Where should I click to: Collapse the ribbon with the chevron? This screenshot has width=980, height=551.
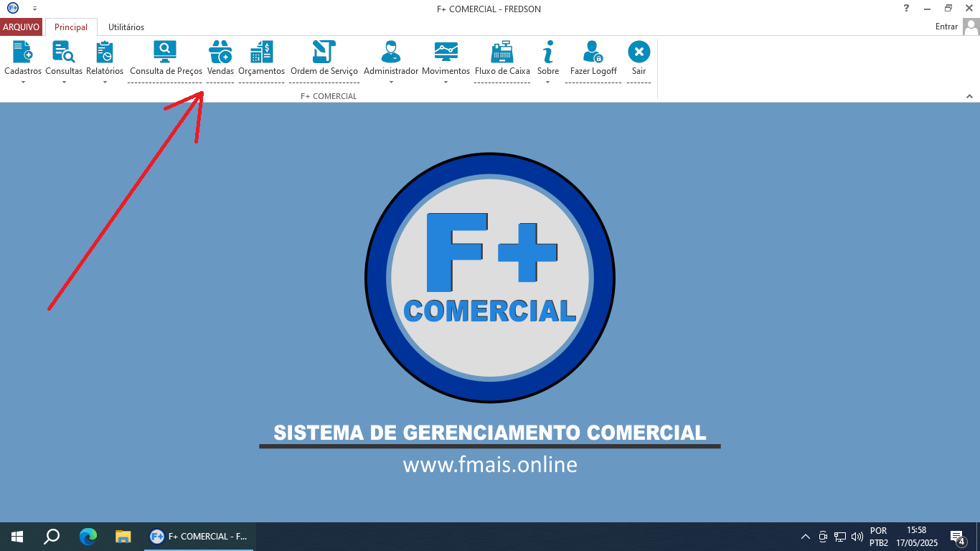click(x=970, y=95)
